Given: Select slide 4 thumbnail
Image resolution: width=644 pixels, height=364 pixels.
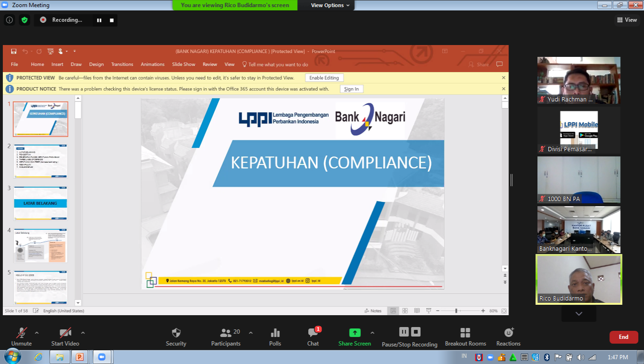Looking at the screenshot, I should [x=40, y=246].
